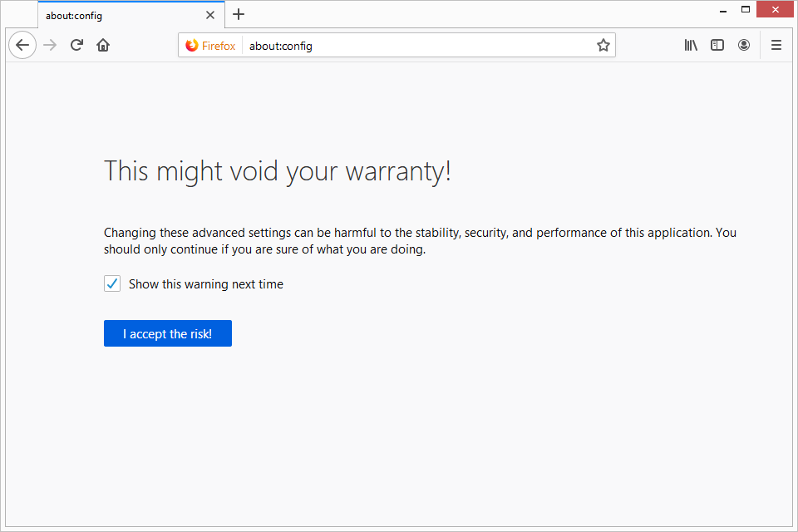Screen dimensions: 798x532
Task: Open the Library bookshelf icon
Action: click(x=691, y=46)
